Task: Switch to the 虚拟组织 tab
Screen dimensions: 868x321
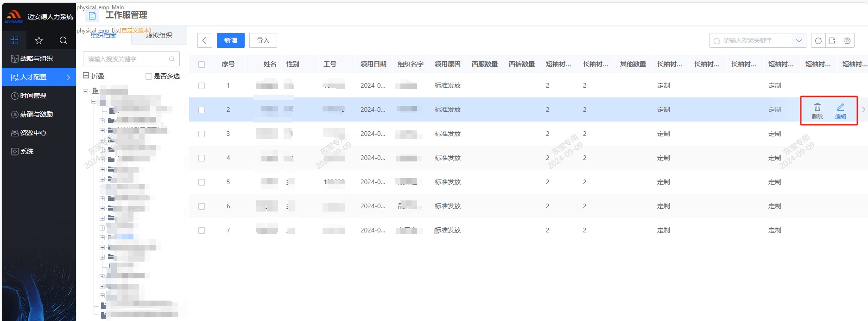Action: pyautogui.click(x=159, y=36)
